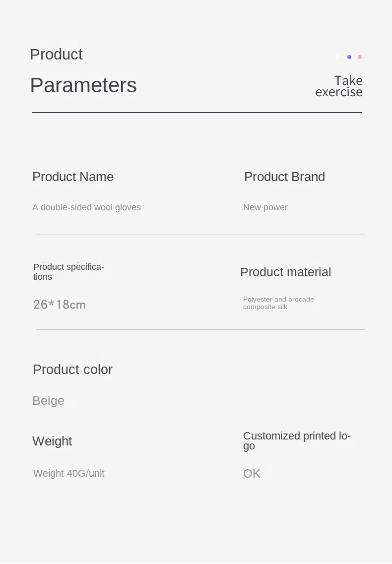392x564 pixels.
Task: Click the "New power" brand value
Action: tap(265, 207)
